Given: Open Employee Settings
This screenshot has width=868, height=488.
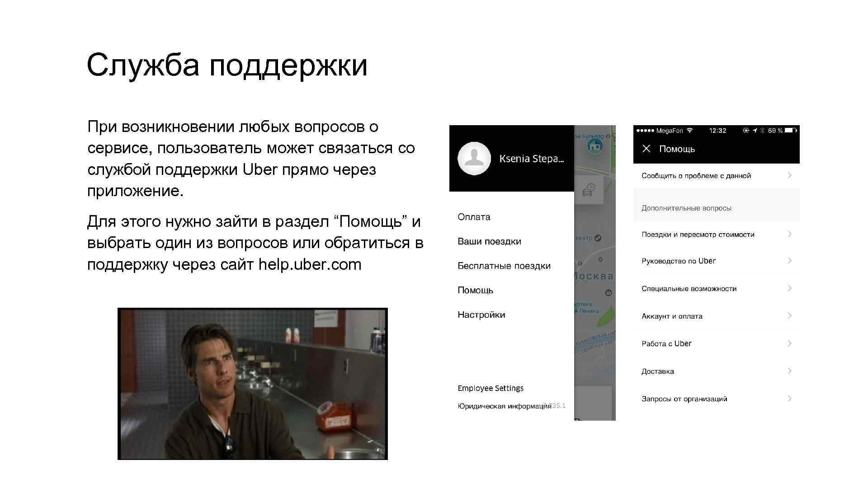Looking at the screenshot, I should [x=490, y=388].
